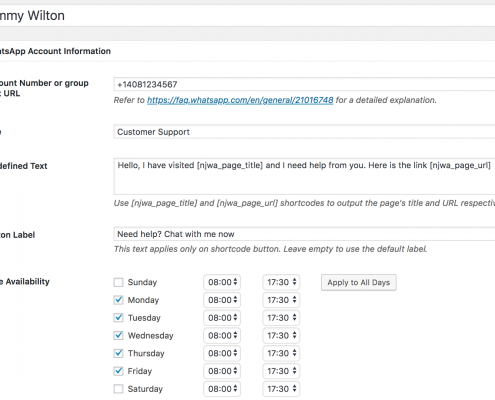This screenshot has height=400, width=495.
Task: Click the 'WhatsApp Account Information' section heading
Action: click(55, 51)
